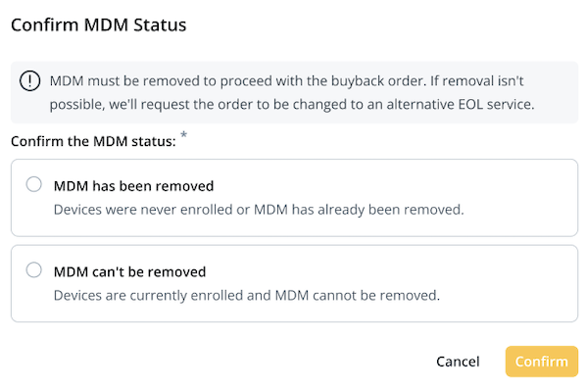Choose the 'MDM has been removed' option title

pyautogui.click(x=133, y=186)
